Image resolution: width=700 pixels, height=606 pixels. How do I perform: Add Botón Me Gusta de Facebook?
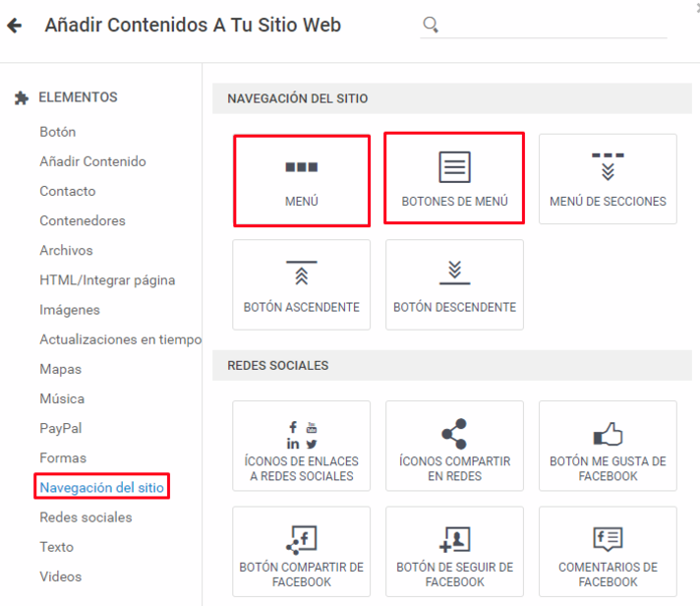608,446
